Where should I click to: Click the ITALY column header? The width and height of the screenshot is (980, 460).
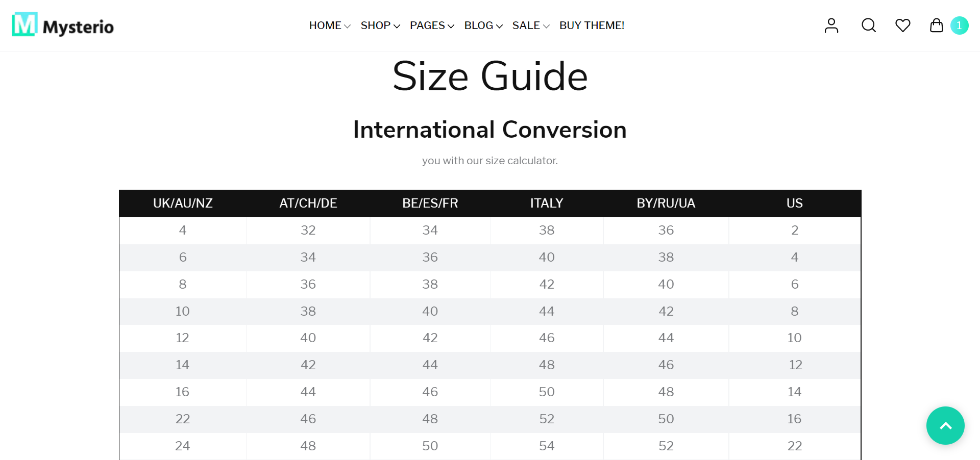546,203
